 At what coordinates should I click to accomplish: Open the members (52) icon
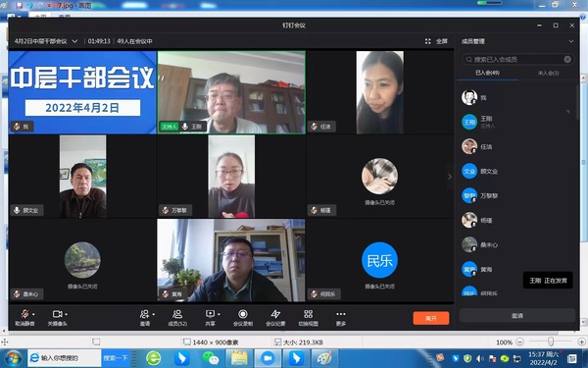coord(177,317)
